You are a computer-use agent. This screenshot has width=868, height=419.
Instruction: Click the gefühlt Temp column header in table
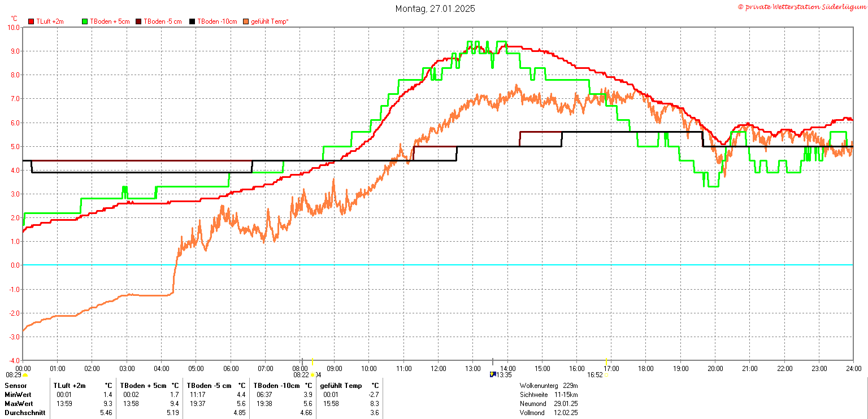click(x=341, y=386)
